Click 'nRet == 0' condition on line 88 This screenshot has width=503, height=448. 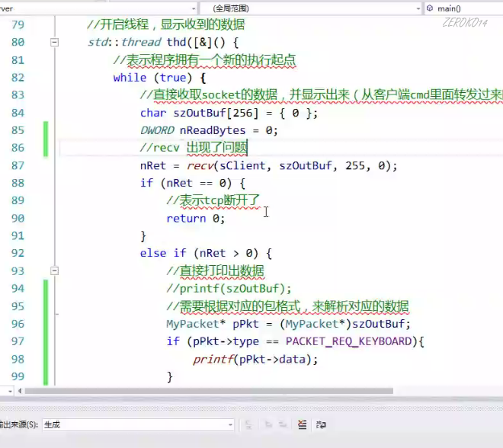[196, 183]
